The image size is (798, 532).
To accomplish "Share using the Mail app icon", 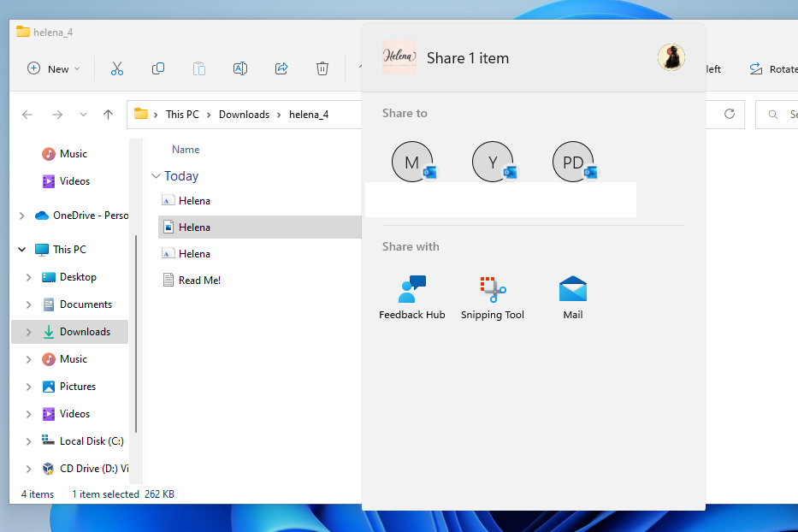I will click(x=572, y=291).
